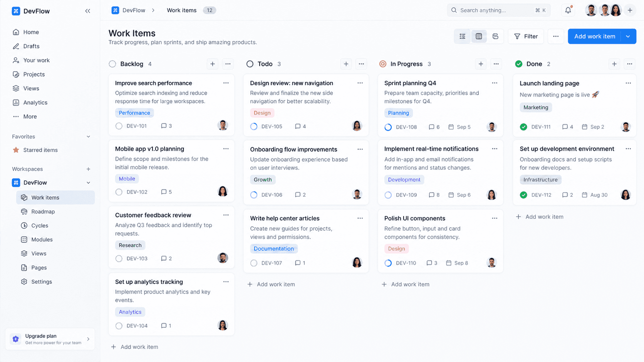Toggle the DEV-101 status circle
This screenshot has width=644, height=362.
pos(119,126)
